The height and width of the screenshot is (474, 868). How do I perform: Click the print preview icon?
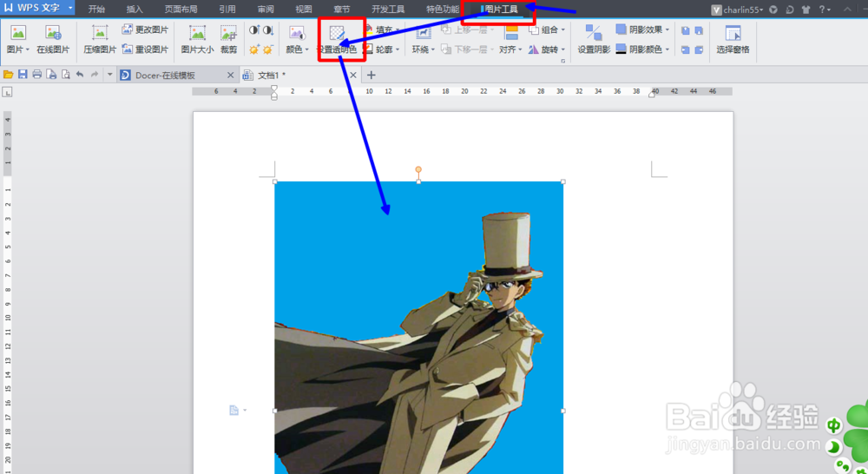point(66,75)
